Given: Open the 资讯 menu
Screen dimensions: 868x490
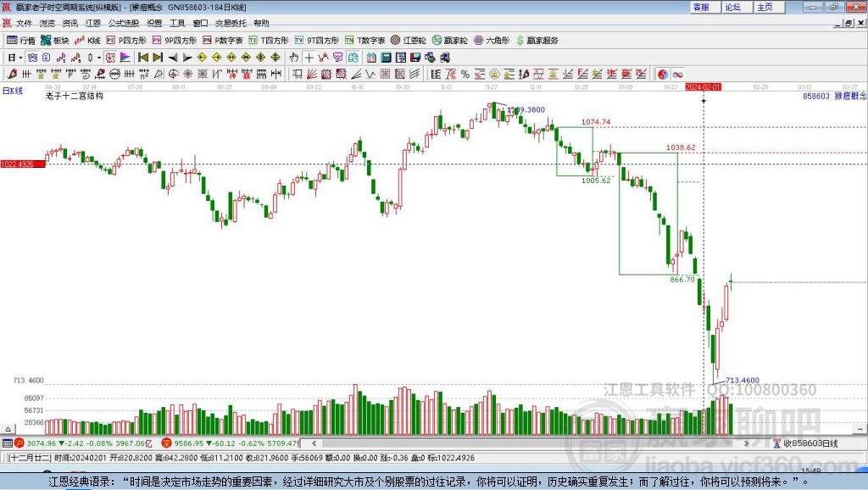Looking at the screenshot, I should click(70, 23).
